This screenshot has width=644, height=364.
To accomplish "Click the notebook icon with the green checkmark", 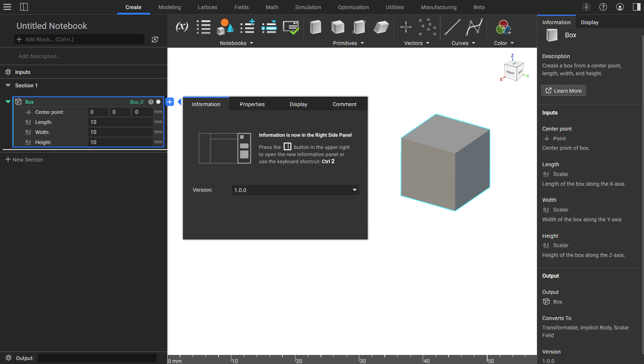I will (x=291, y=27).
